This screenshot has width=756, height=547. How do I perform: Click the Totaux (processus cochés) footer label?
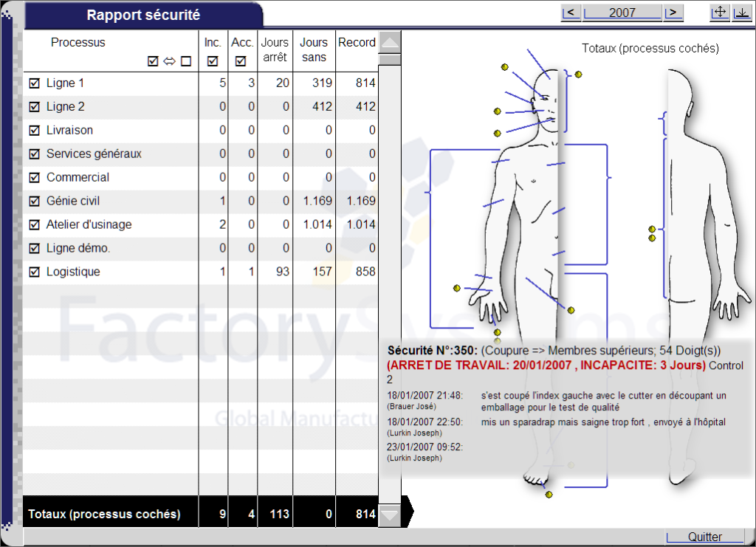tap(104, 515)
